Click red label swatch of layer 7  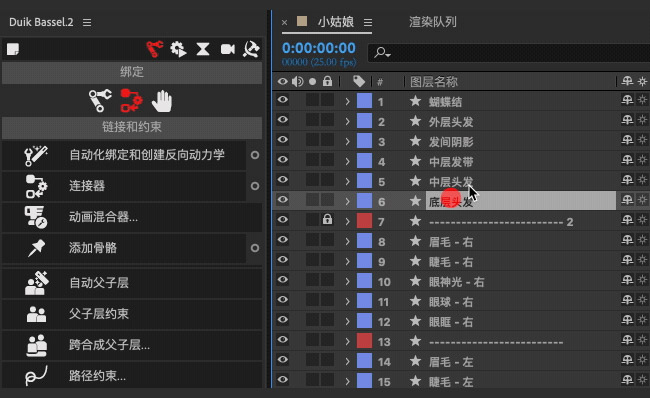click(364, 221)
